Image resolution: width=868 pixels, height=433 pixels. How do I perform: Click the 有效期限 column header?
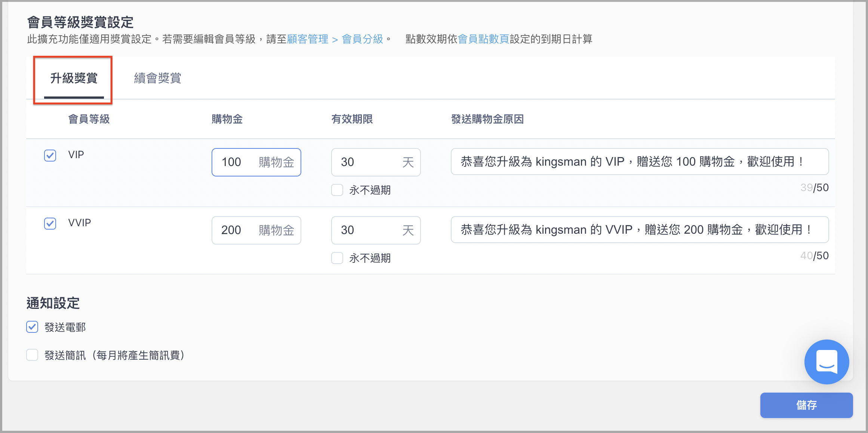(x=352, y=119)
